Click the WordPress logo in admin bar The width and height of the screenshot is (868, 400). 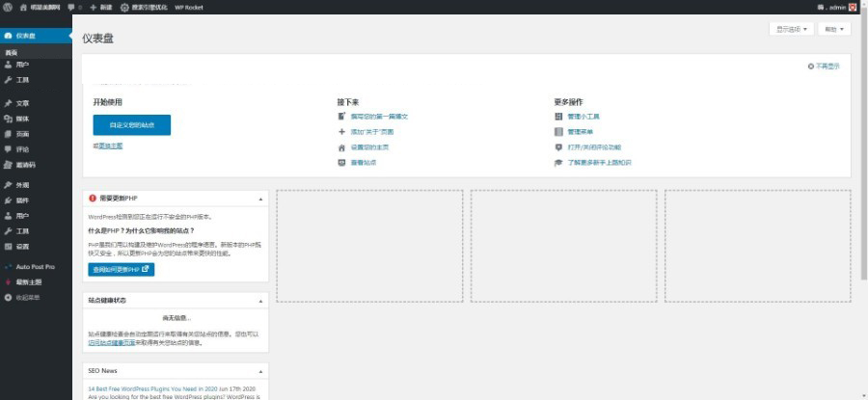click(8, 7)
